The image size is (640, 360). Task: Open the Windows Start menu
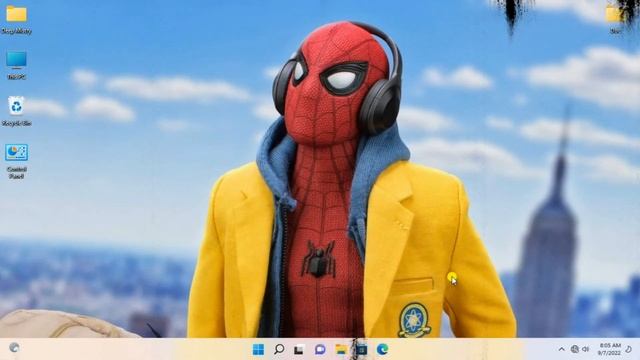point(258,349)
